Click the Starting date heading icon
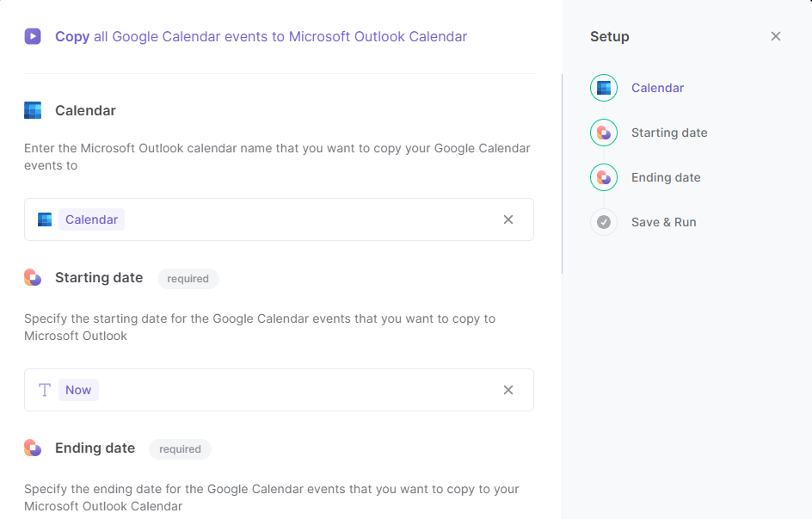The width and height of the screenshot is (812, 519). [x=33, y=278]
